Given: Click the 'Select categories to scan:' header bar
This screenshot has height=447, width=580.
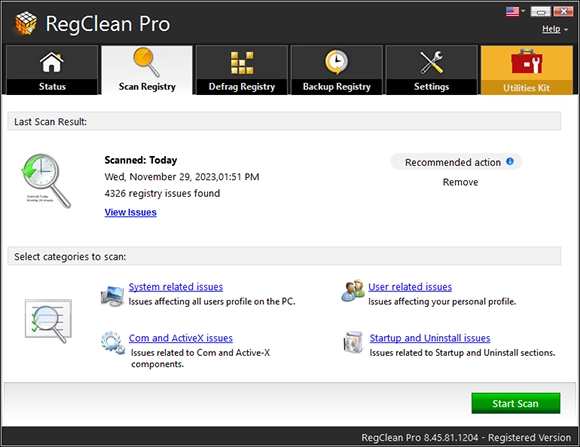Looking at the screenshot, I should 284,256.
